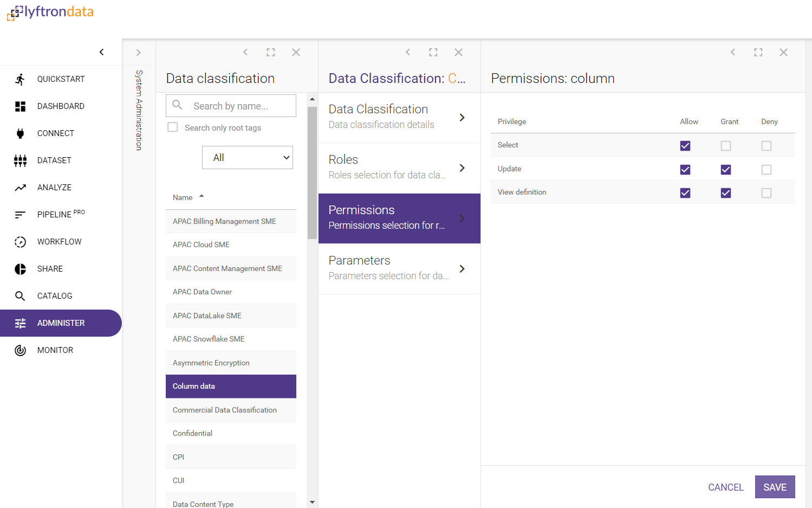Image resolution: width=812 pixels, height=508 pixels.
Task: Select the CUI classification row
Action: coord(231,480)
